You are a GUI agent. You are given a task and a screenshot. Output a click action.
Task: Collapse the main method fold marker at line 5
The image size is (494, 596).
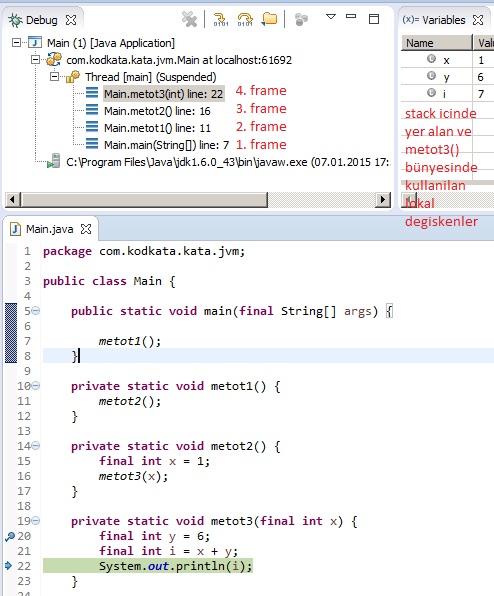(x=35, y=311)
